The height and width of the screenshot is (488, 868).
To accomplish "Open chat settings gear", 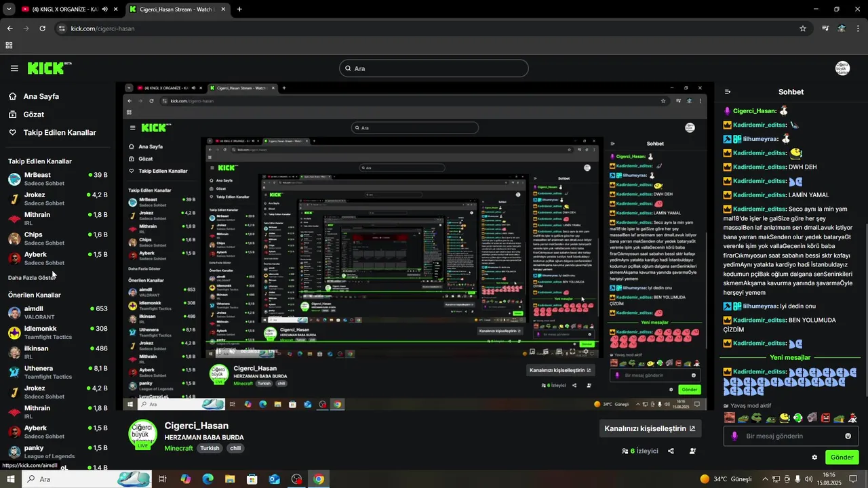I will coord(814,457).
